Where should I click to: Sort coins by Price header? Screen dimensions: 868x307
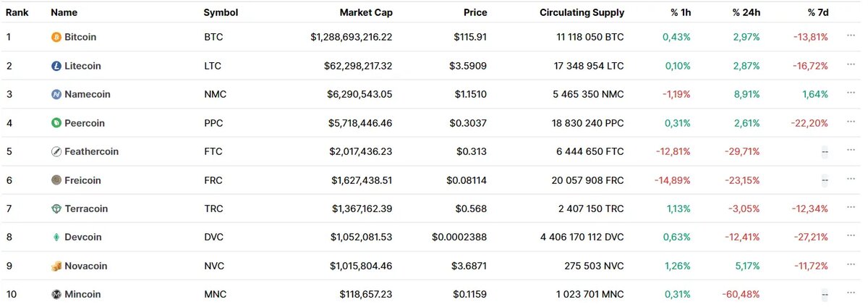click(475, 12)
